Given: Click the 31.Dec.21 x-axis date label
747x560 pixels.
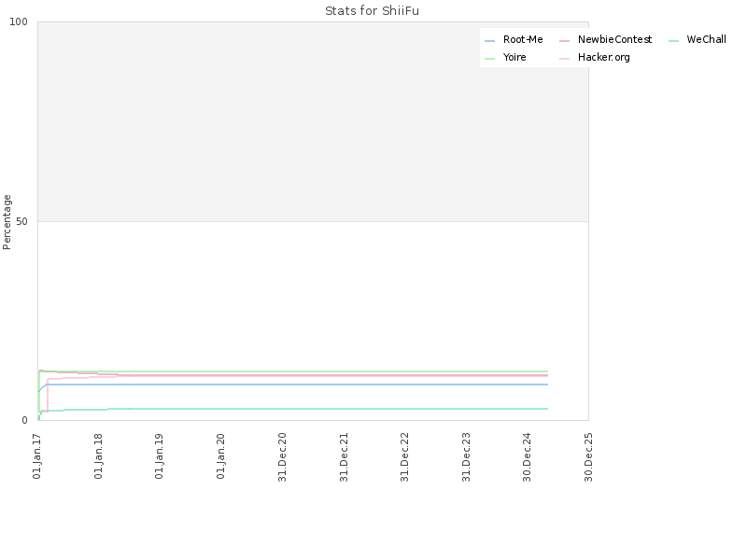Looking at the screenshot, I should tap(344, 457).
